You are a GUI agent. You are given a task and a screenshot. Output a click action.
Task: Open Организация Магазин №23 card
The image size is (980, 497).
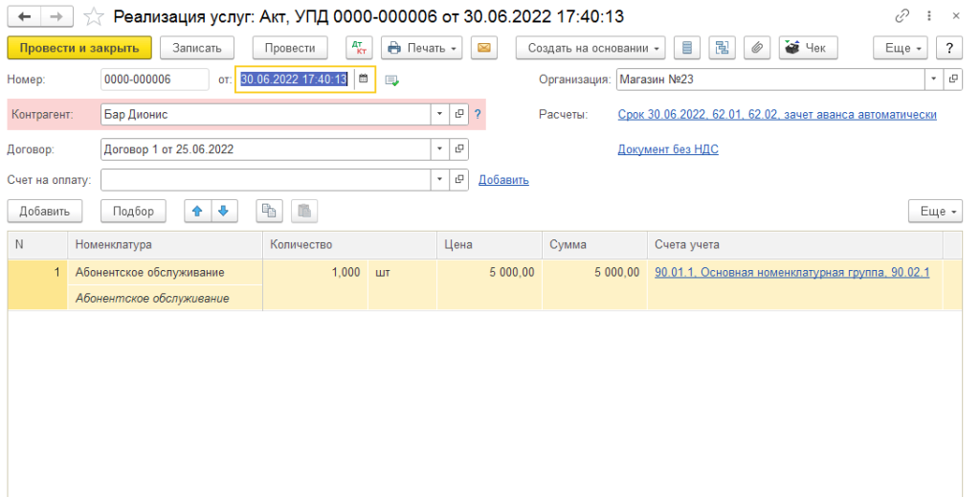coord(953,79)
